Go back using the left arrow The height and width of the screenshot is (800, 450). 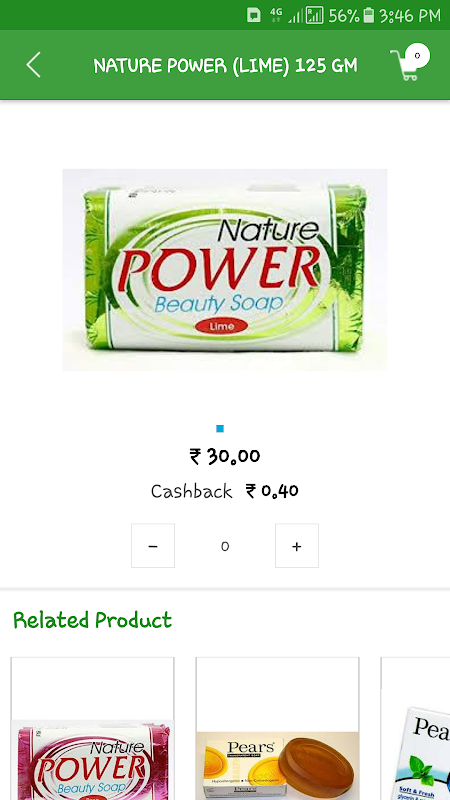point(33,65)
